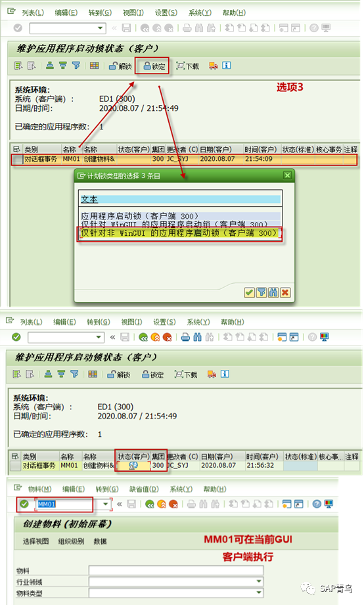364x605 pixels.
Task: Click the 组织级别 button
Action: [x=71, y=541]
